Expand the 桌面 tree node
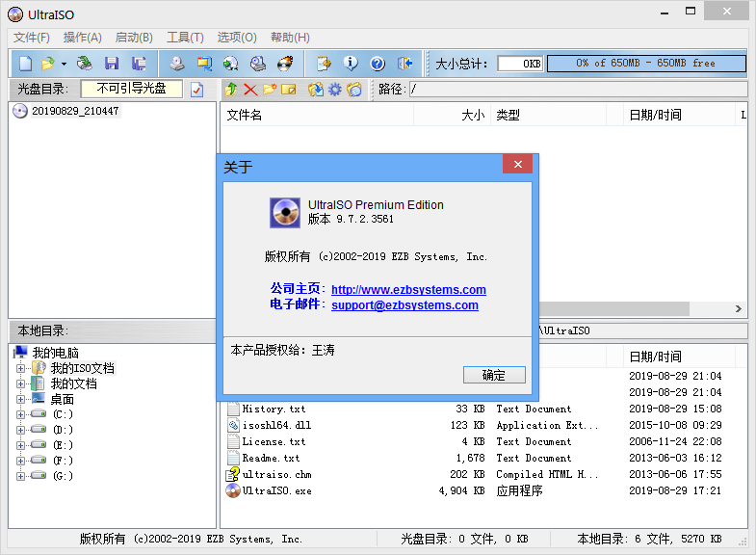This screenshot has height=555, width=756. (20, 399)
